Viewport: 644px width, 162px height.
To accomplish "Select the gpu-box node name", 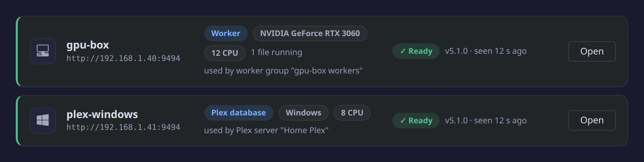I will pos(88,45).
